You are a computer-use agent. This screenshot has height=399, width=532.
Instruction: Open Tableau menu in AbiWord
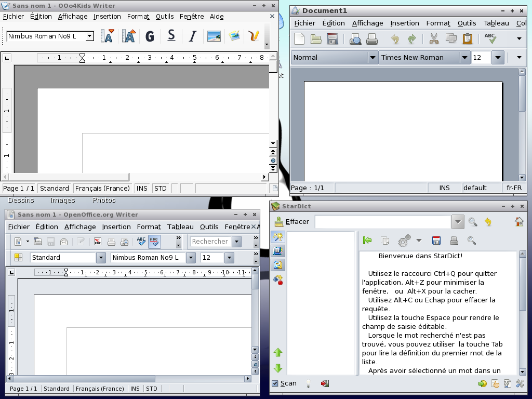(496, 23)
